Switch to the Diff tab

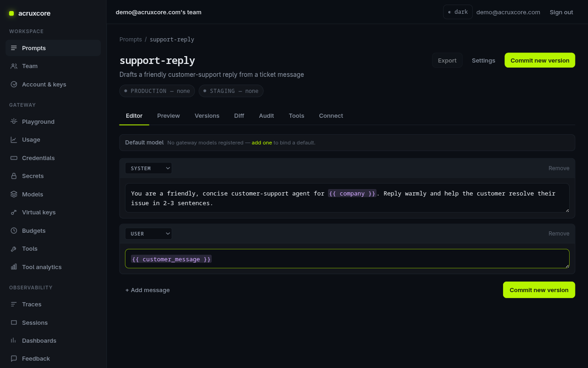[x=239, y=115]
